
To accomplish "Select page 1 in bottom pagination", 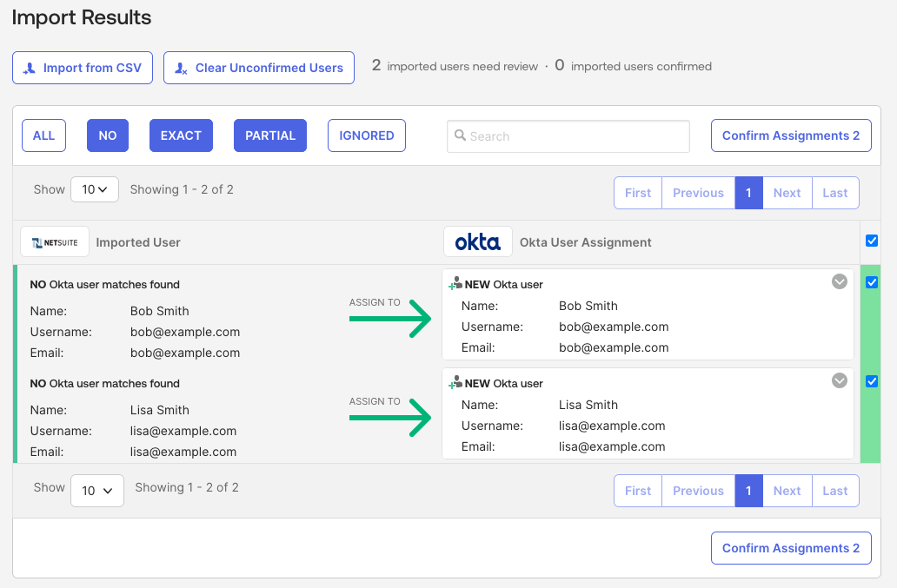I will (x=749, y=491).
